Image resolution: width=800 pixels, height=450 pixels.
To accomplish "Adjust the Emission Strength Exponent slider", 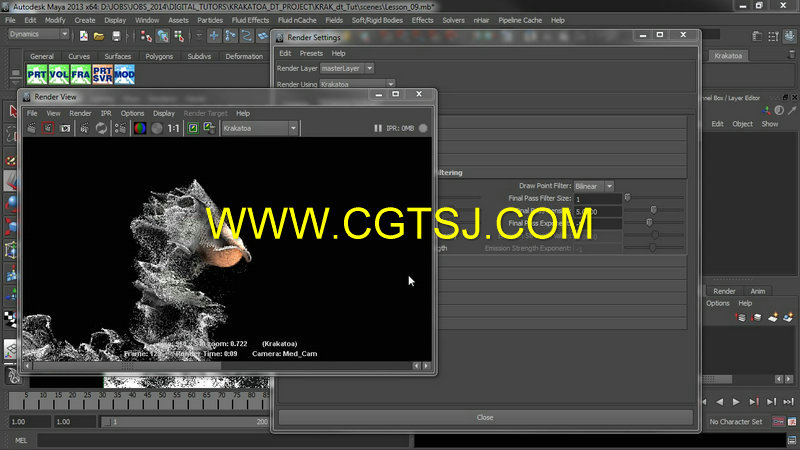I will pyautogui.click(x=655, y=248).
